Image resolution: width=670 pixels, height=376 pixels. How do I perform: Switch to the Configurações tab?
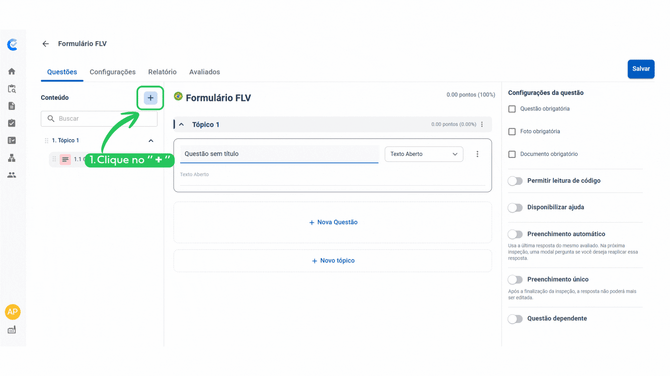click(x=112, y=72)
